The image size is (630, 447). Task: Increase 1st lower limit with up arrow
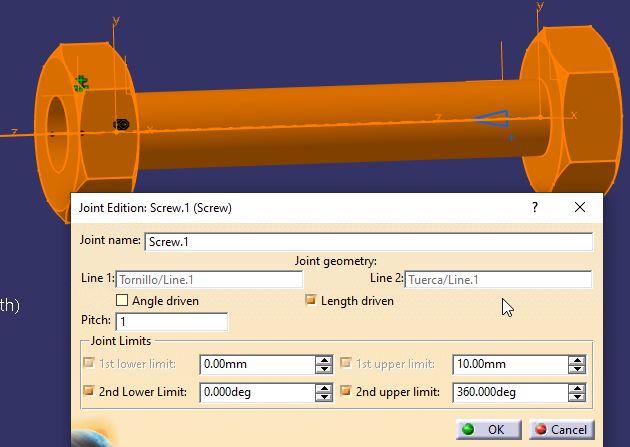(x=324, y=360)
